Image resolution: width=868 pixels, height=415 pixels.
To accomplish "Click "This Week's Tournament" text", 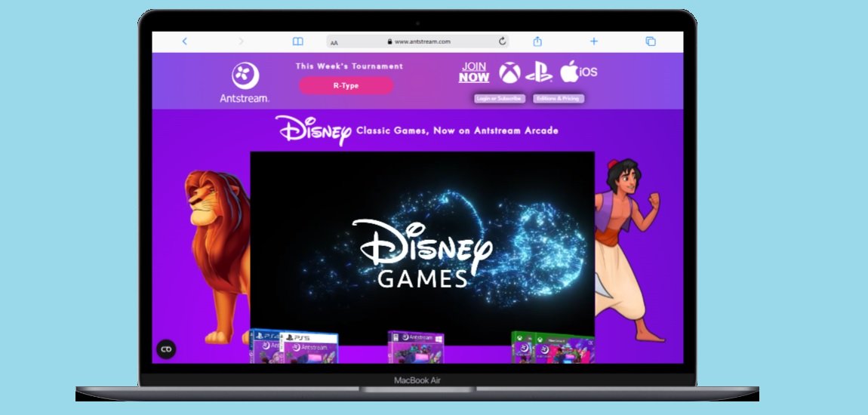I will point(349,66).
